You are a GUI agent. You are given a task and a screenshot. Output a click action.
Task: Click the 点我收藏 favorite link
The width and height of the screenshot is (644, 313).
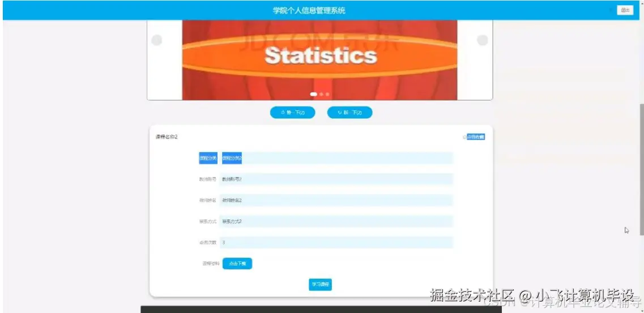click(475, 137)
